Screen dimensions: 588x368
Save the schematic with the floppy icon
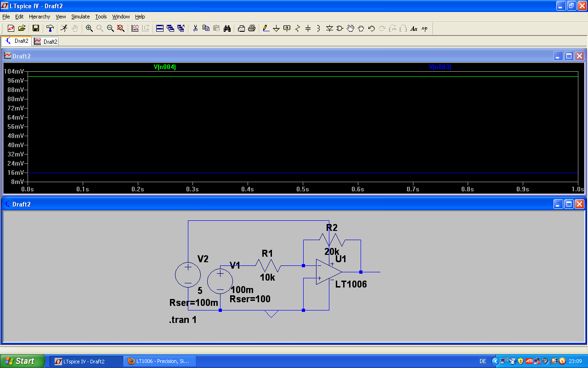[x=35, y=29]
